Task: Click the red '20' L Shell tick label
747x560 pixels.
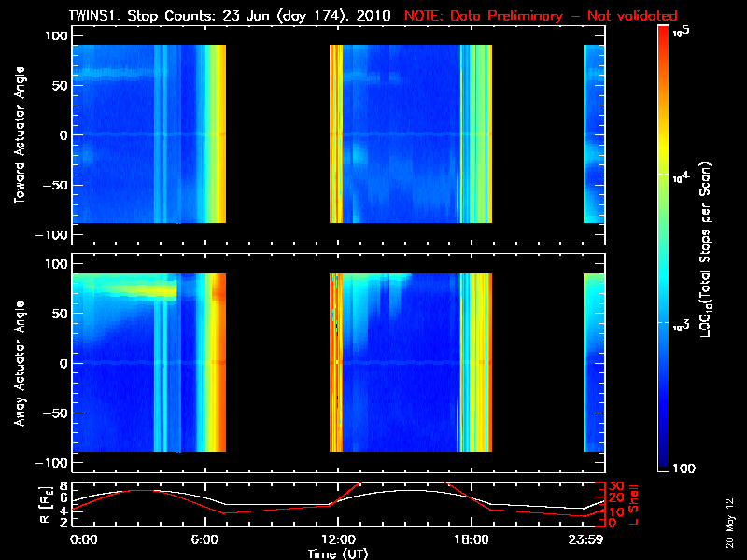Action: (x=616, y=498)
